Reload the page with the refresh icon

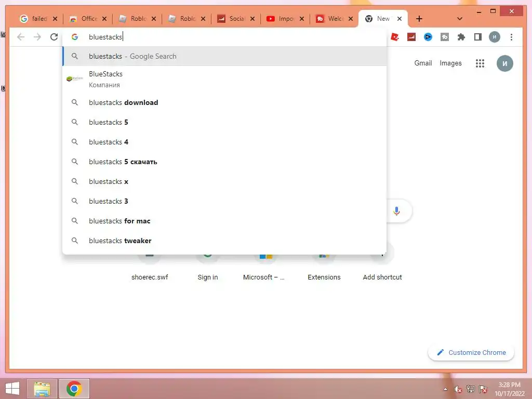(54, 37)
